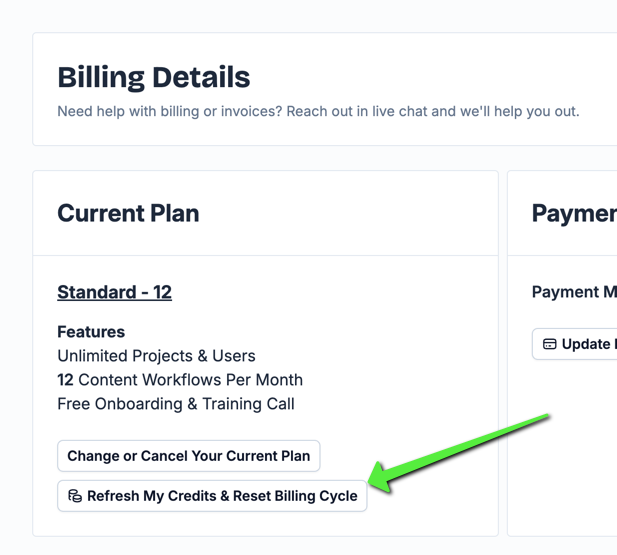Click the green arrow annotation
The width and height of the screenshot is (617, 555).
(x=458, y=453)
